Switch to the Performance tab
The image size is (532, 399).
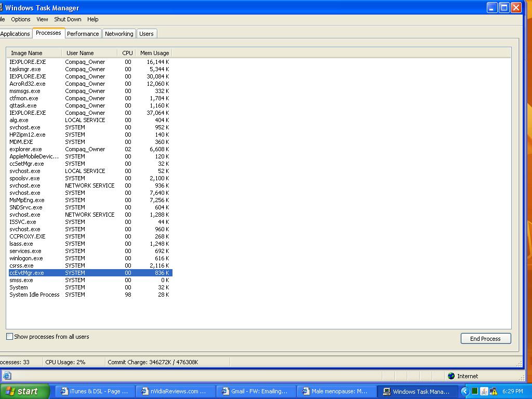(x=83, y=34)
